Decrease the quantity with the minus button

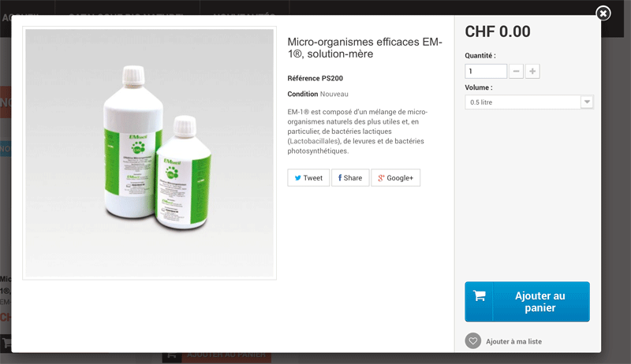coord(516,71)
